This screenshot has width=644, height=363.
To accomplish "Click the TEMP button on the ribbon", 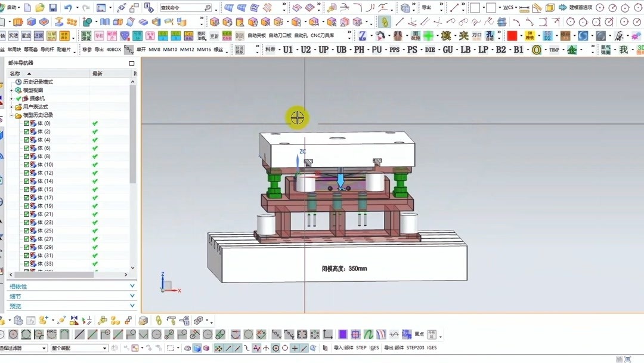I will pyautogui.click(x=553, y=49).
